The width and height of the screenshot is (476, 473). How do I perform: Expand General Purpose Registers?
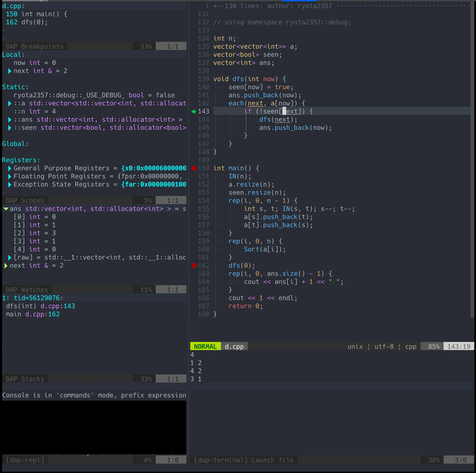pyautogui.click(x=10, y=168)
